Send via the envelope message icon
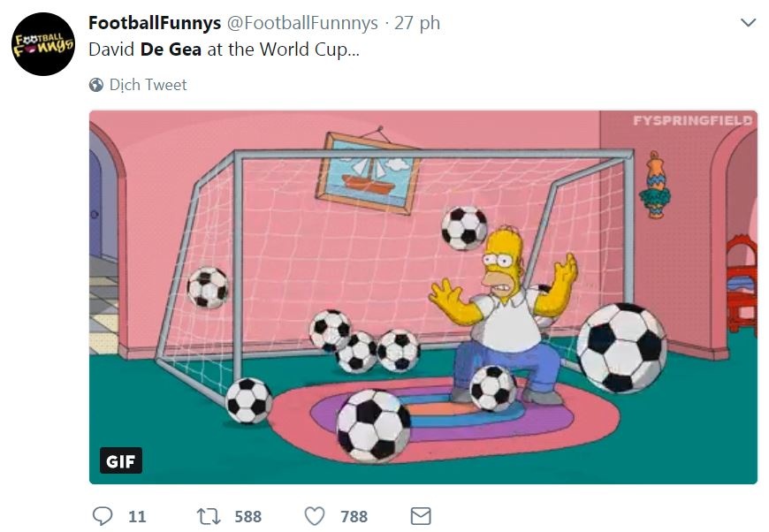 (420, 516)
